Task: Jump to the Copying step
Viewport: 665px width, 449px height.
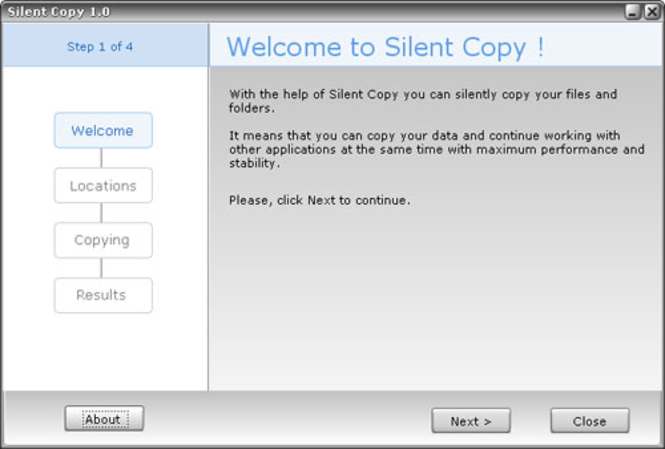Action: [103, 240]
